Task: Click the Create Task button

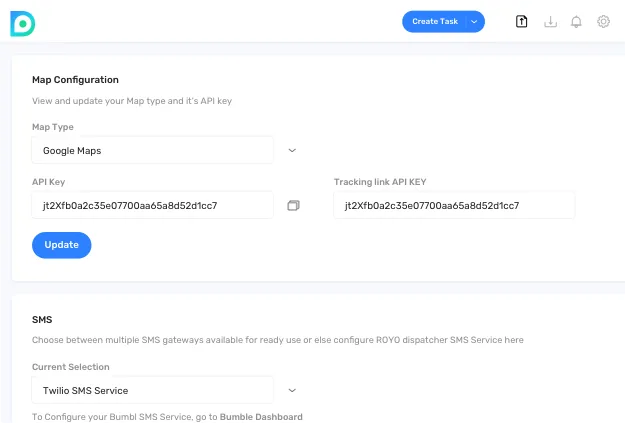Action: [x=434, y=22]
